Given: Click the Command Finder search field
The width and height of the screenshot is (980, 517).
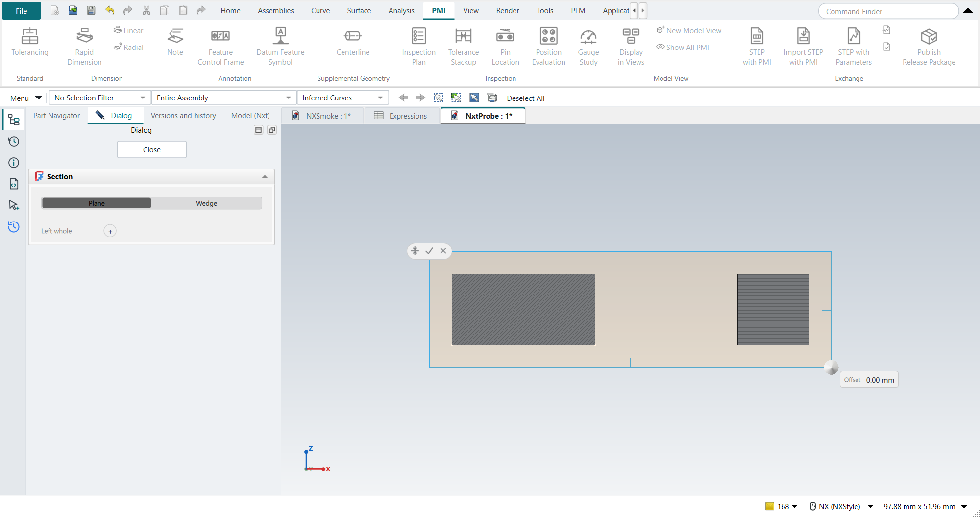Looking at the screenshot, I should (x=888, y=11).
